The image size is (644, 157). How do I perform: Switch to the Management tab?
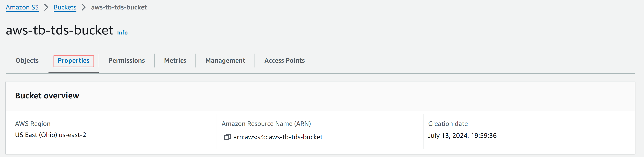pos(225,61)
